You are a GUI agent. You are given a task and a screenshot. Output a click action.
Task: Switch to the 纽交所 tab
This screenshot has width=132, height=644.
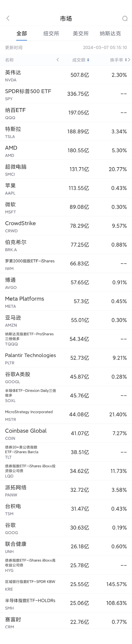[51, 33]
